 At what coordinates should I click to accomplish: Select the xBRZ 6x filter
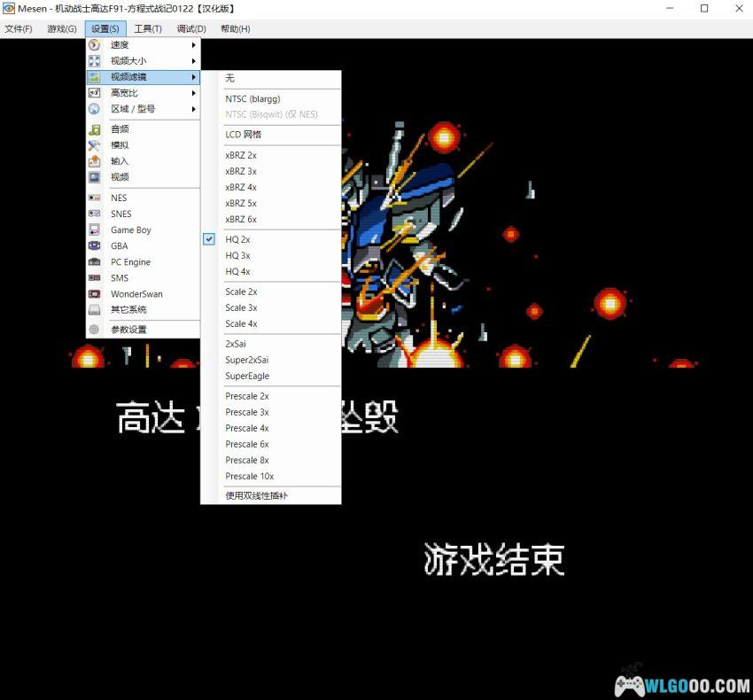[241, 219]
